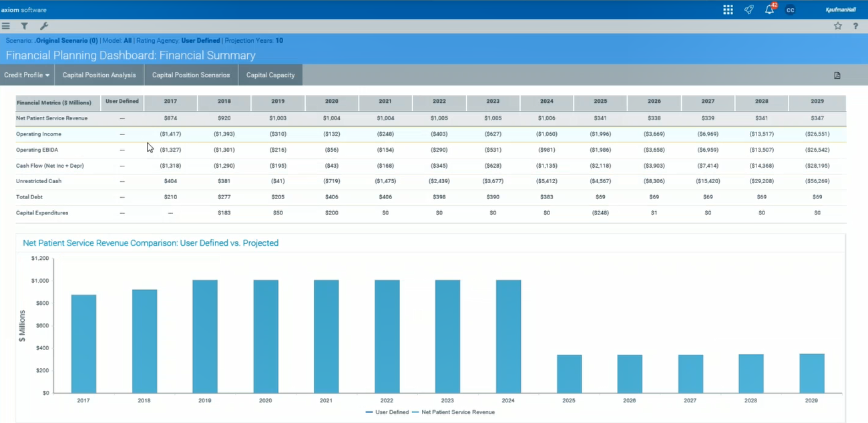Click the filter funnel icon
This screenshot has width=868, height=423.
coord(24,26)
